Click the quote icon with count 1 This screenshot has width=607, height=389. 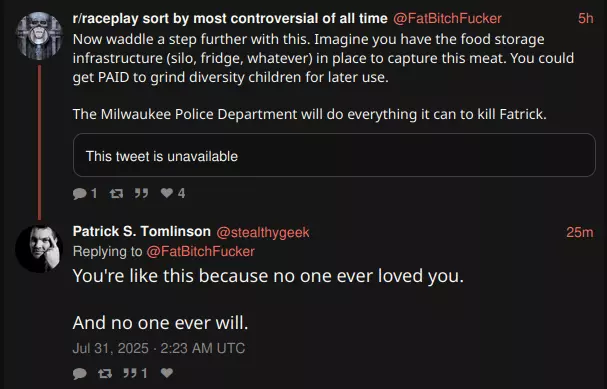coord(130,373)
